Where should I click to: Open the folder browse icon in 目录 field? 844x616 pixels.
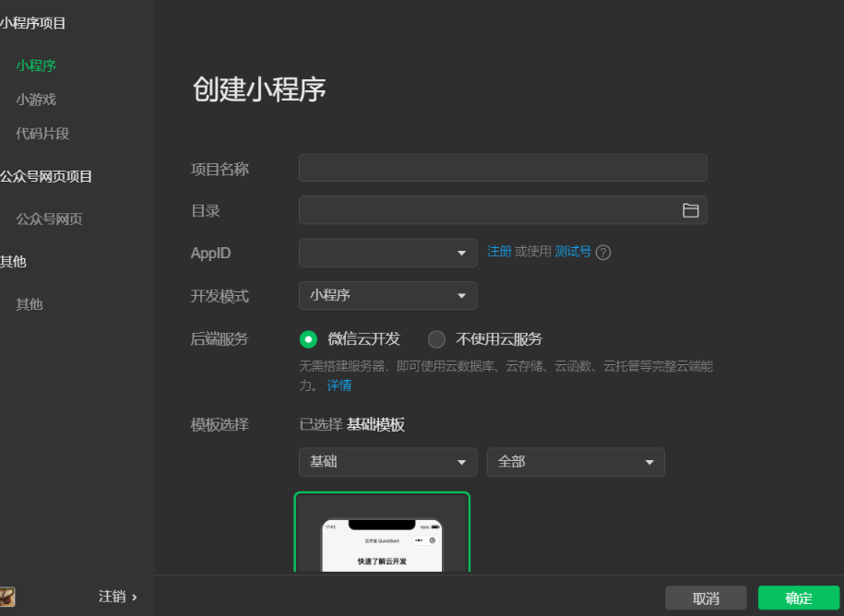690,210
